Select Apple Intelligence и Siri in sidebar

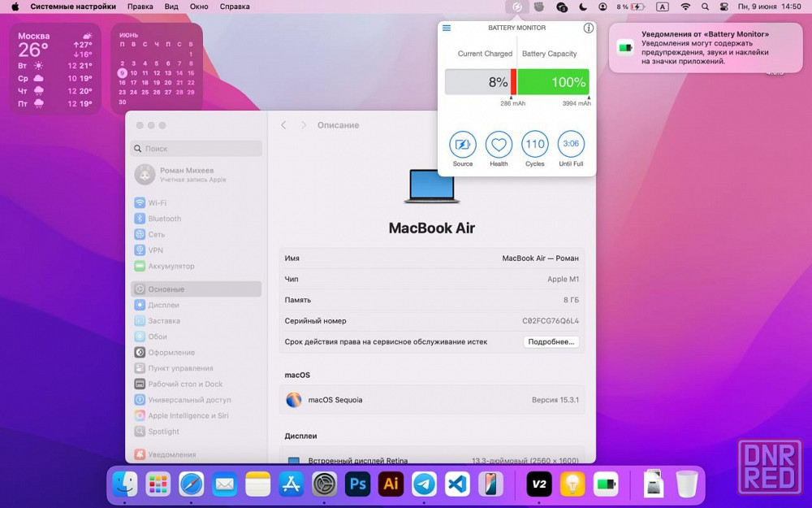click(197, 415)
